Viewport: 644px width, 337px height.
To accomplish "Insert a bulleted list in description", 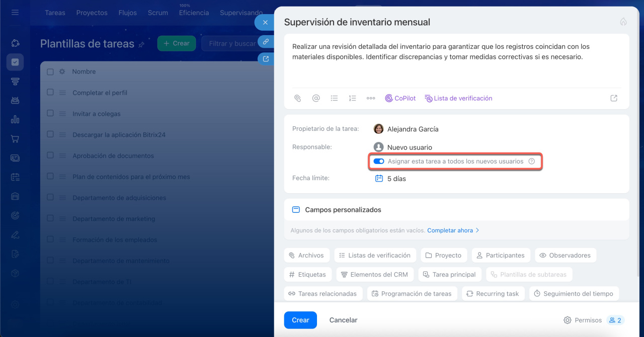I will click(334, 99).
